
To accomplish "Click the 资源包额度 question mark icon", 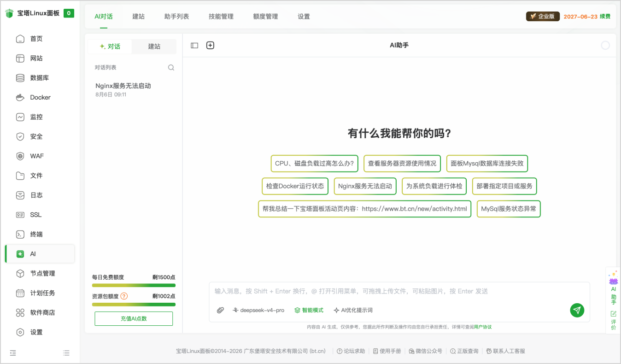I will (x=124, y=296).
